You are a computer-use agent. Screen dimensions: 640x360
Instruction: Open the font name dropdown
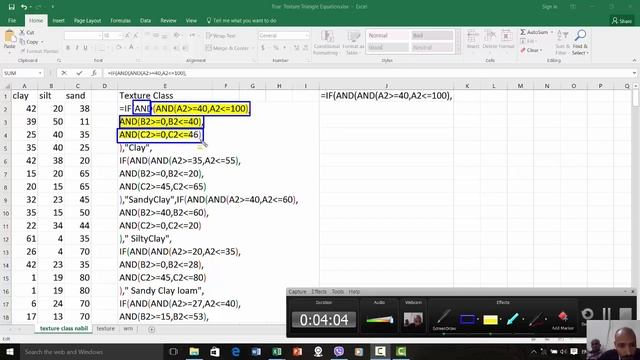point(99,36)
